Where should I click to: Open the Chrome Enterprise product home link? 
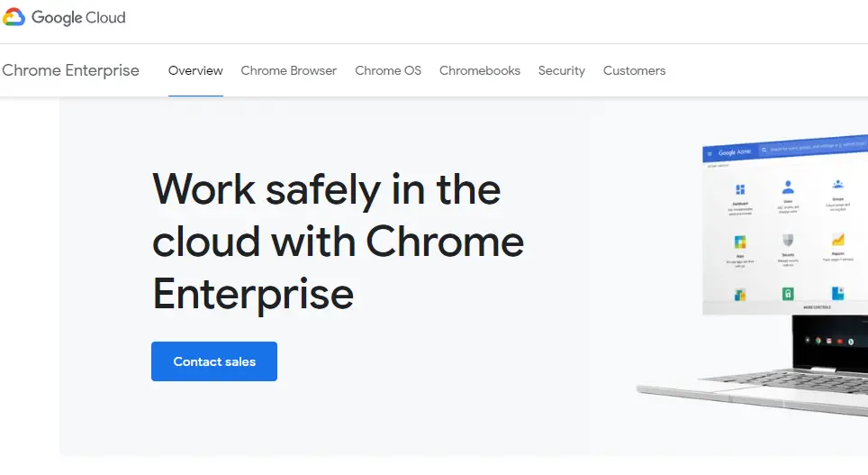pos(70,70)
